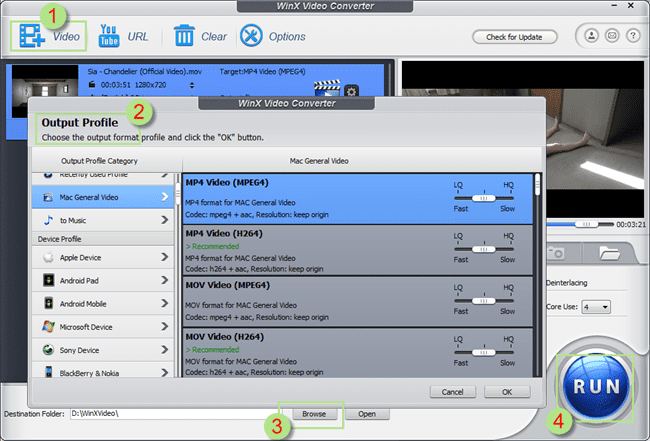Viewport: 650px width, 441px height.
Task: Expand the Microsoft Device category arrow
Action: [165, 327]
